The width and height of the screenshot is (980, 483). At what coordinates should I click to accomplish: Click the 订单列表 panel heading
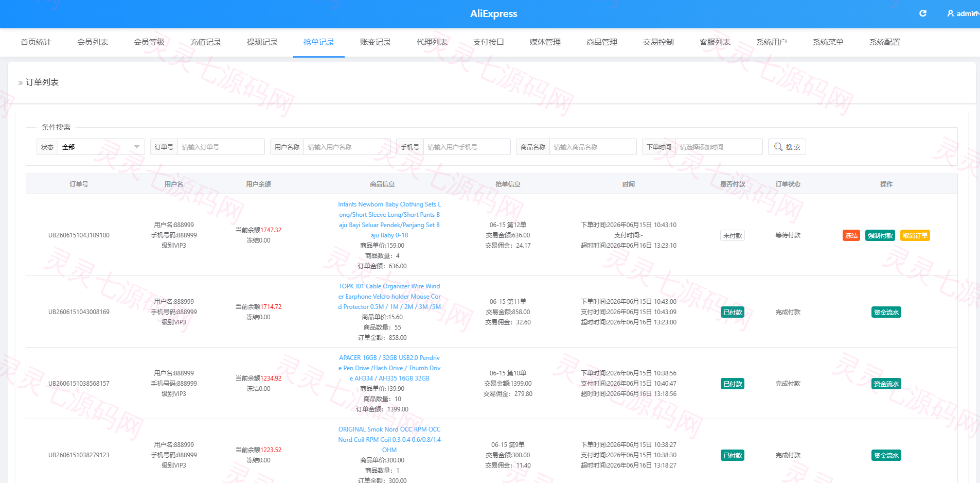coord(42,82)
